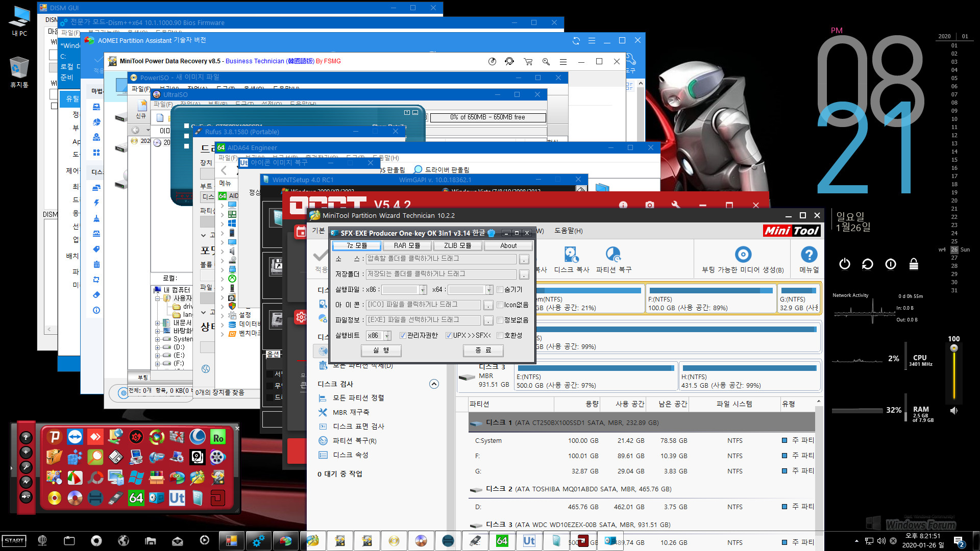This screenshot has height=551, width=980.
Task: Open bootable media creation in MiniTool Partition Wizard
Action: tap(743, 260)
